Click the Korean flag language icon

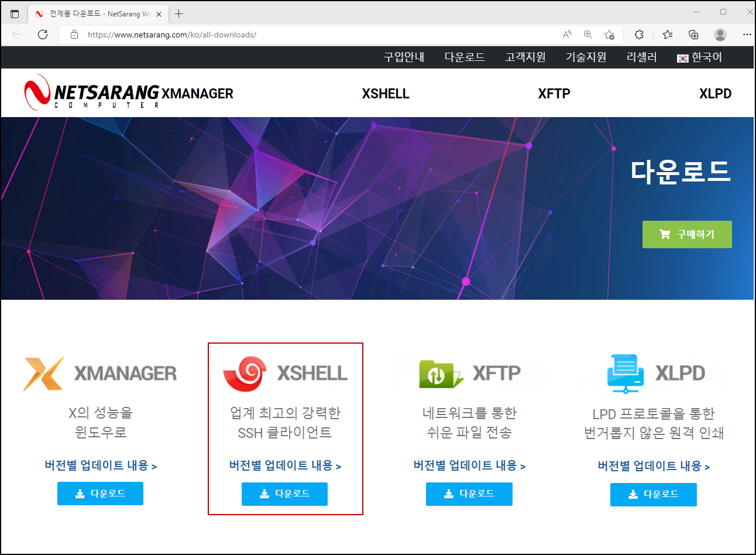[682, 58]
